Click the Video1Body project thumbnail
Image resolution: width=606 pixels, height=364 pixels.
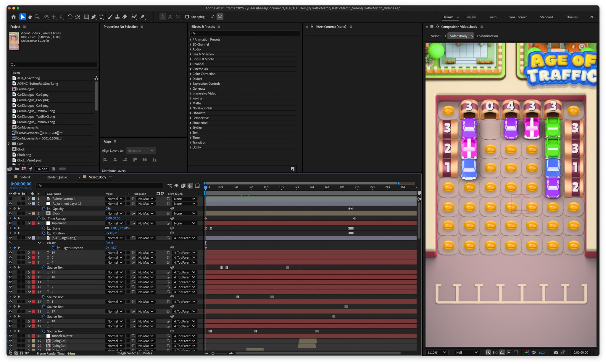(x=14, y=41)
